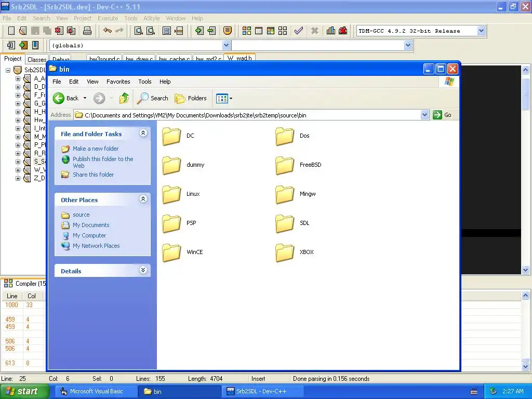
Task: Open the Tools menu in bin window
Action: click(145, 82)
